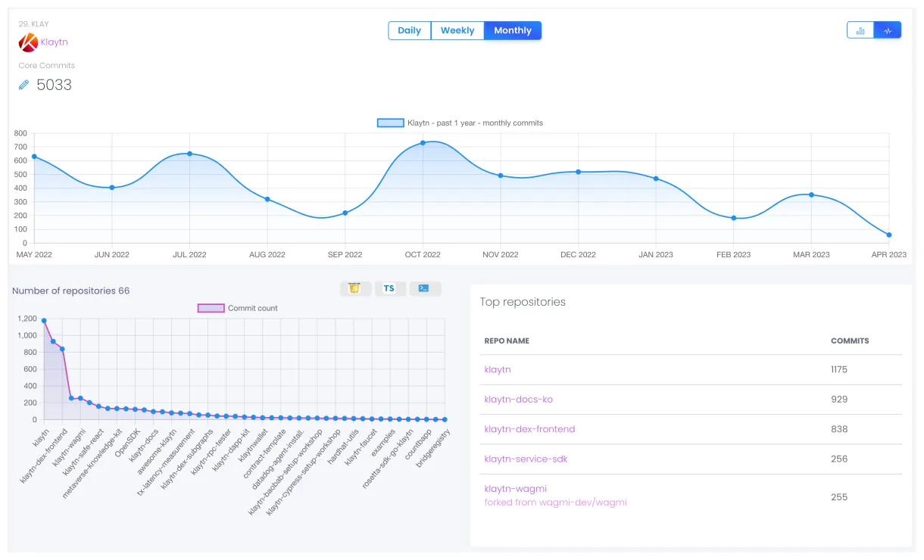Click the JUL 2022 data point
Screen dimensions: 924x560
click(x=189, y=154)
